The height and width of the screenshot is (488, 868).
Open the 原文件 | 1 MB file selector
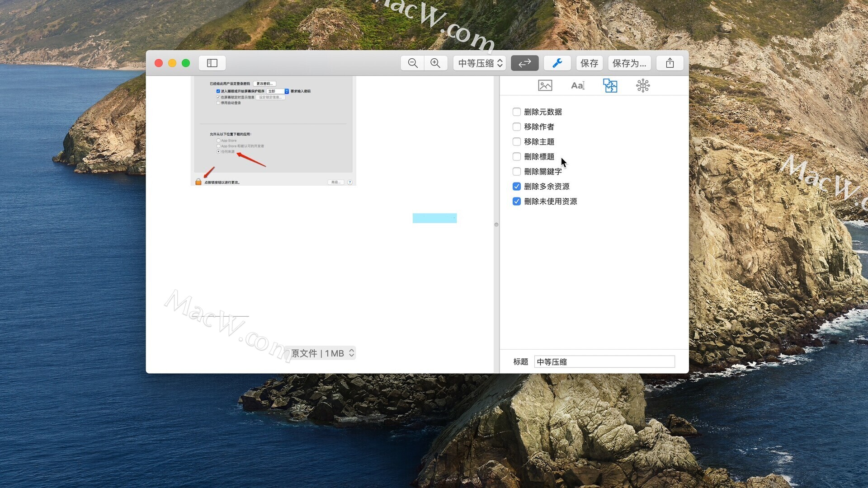pyautogui.click(x=322, y=353)
